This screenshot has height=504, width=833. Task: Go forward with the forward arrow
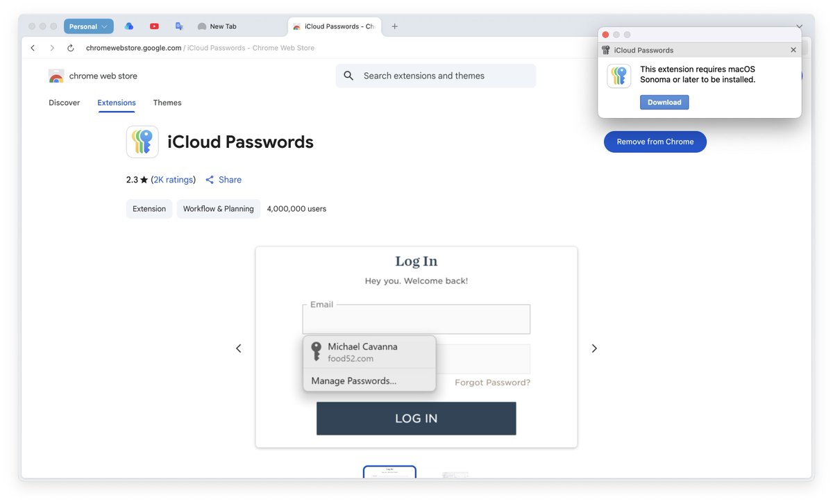pos(51,48)
